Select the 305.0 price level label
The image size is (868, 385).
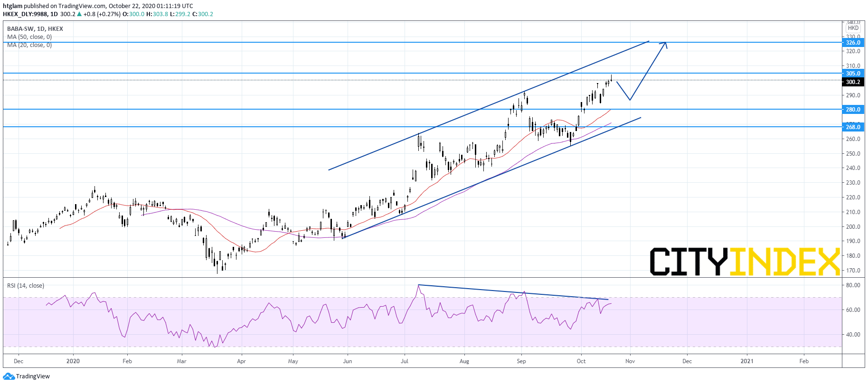tap(853, 74)
